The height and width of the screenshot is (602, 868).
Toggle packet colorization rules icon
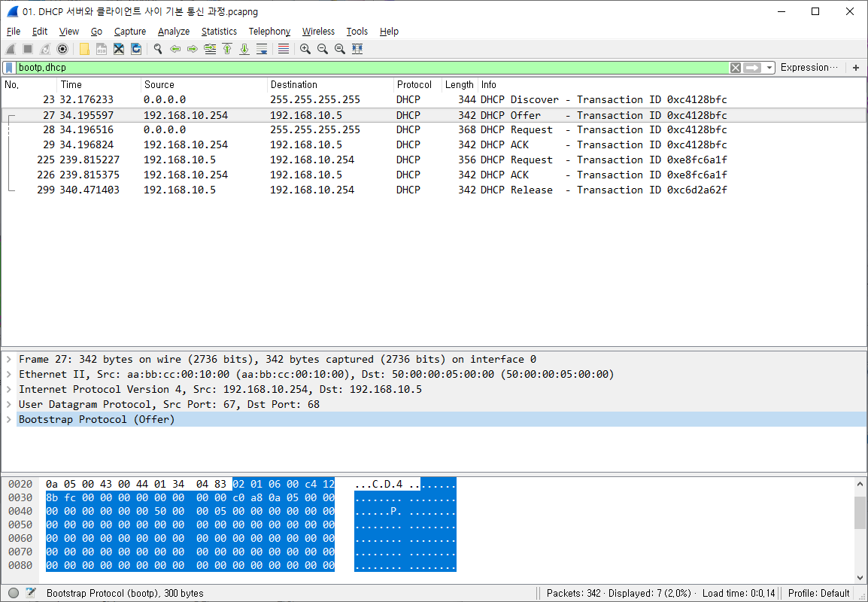284,50
